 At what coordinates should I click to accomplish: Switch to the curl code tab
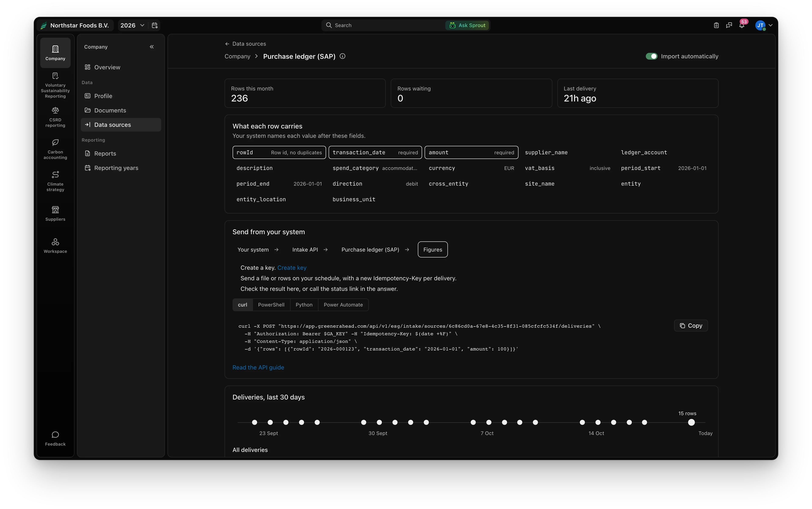tap(243, 305)
